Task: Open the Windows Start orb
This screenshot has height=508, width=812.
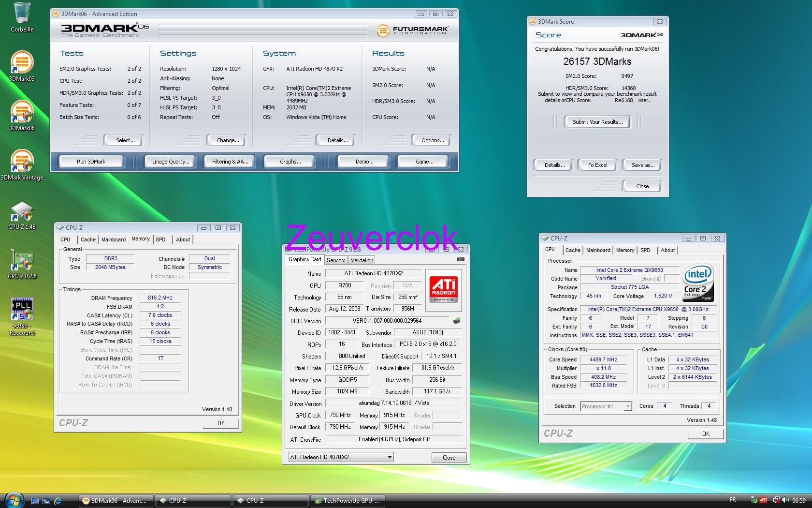Action: click(14, 500)
